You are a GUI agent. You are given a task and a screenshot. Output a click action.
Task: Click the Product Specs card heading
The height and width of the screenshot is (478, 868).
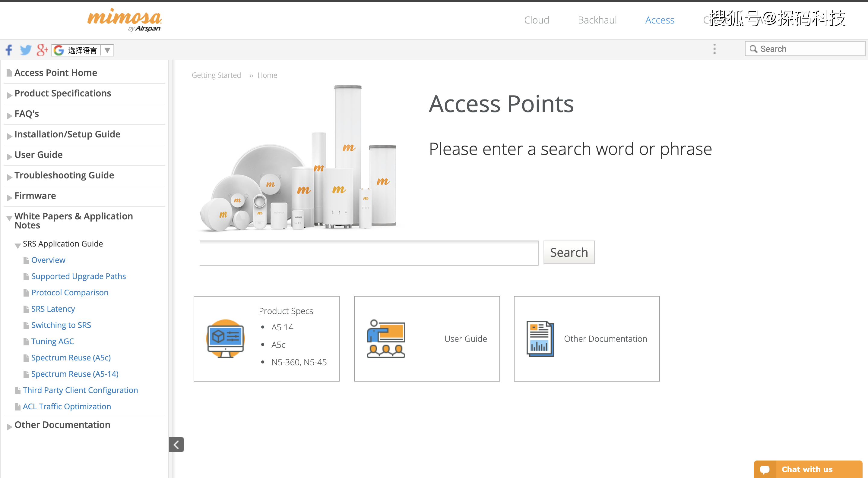[x=286, y=311]
